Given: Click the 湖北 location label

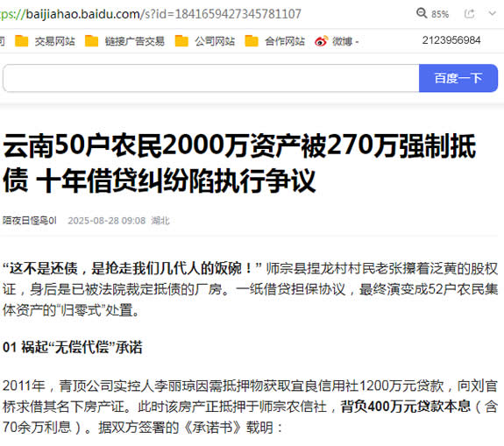Looking at the screenshot, I should [x=160, y=221].
